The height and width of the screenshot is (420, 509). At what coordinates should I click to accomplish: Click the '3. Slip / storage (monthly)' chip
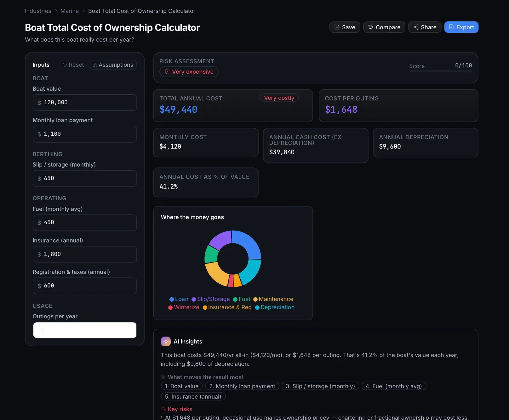click(x=320, y=386)
